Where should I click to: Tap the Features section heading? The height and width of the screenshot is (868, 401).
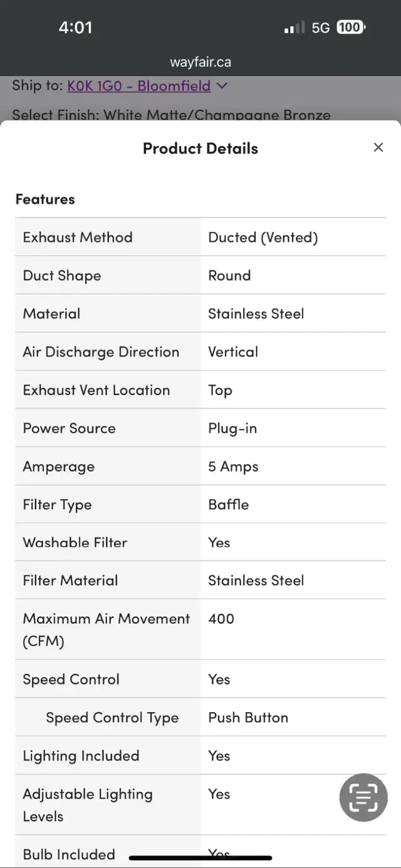(x=45, y=199)
